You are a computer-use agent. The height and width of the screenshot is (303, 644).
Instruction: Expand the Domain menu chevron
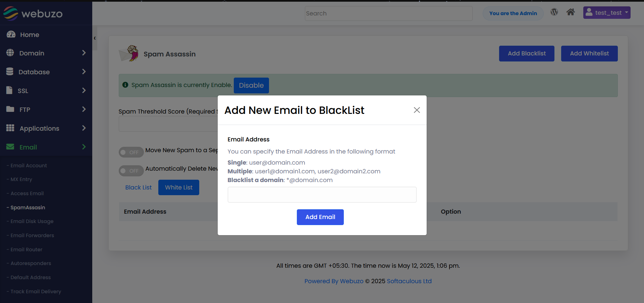pos(84,53)
